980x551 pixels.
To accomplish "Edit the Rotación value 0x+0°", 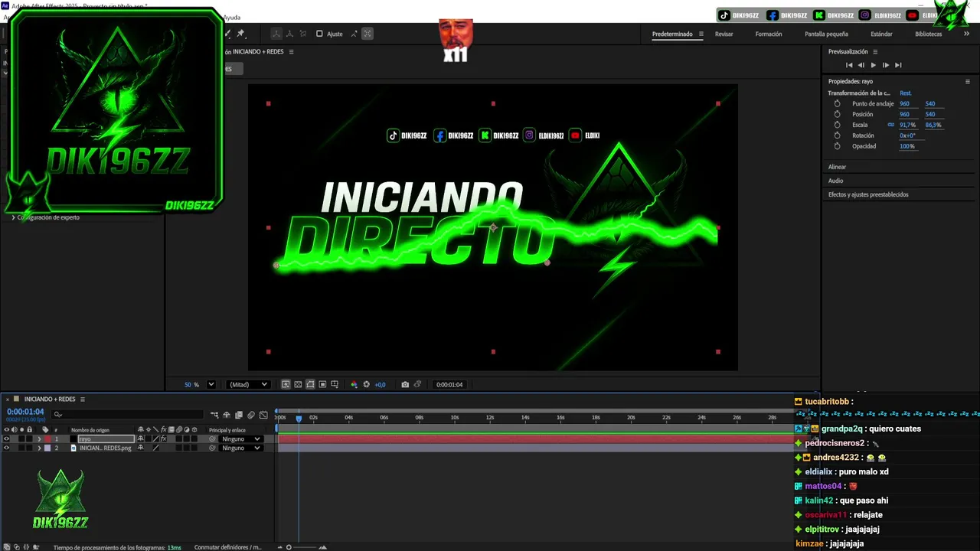I will tap(908, 135).
